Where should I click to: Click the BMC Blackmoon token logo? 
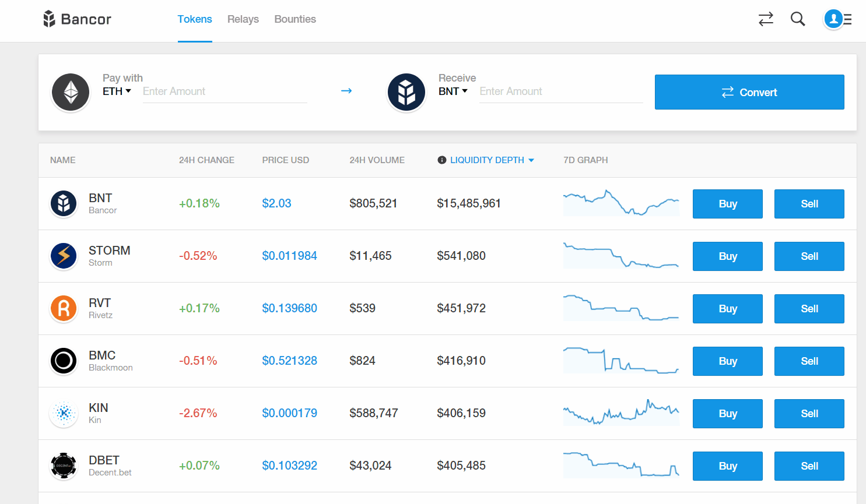pyautogui.click(x=64, y=361)
